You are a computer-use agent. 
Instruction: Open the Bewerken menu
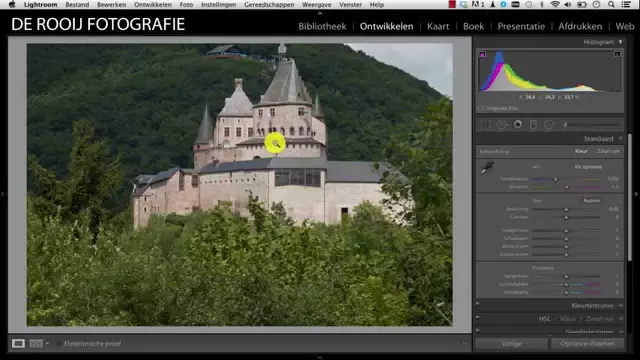(111, 4)
